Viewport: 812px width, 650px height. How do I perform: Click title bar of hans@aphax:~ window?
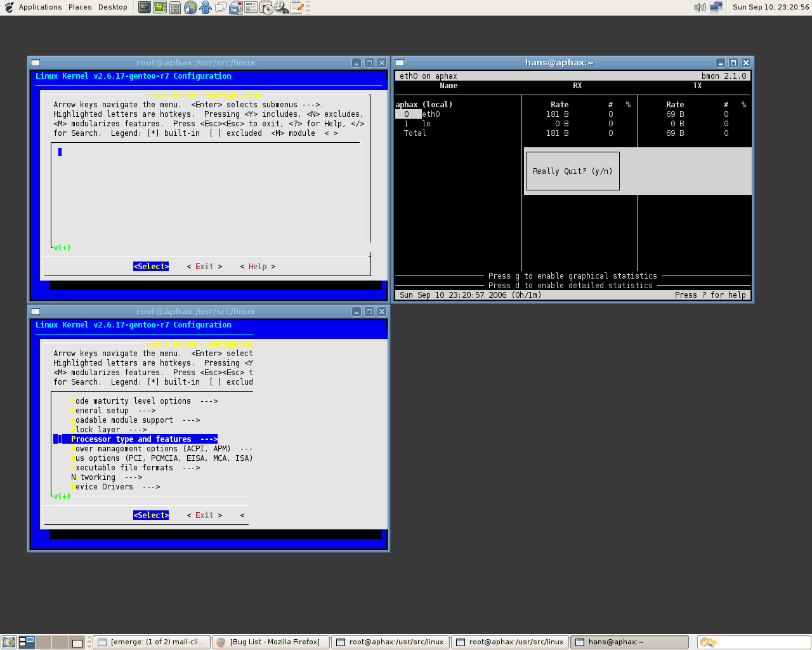(560, 63)
